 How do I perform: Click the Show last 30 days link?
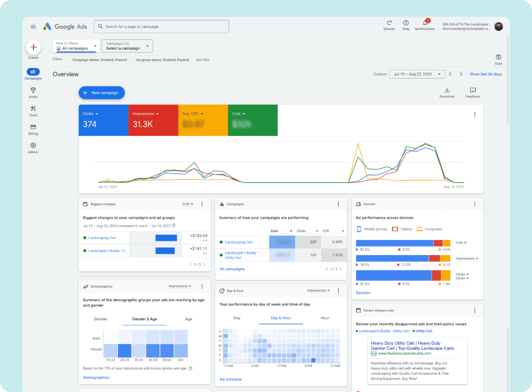coord(485,74)
